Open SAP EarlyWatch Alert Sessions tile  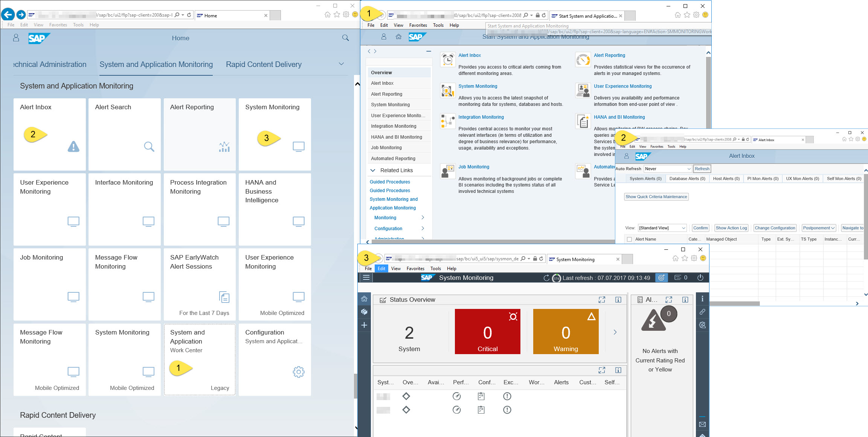pos(200,284)
